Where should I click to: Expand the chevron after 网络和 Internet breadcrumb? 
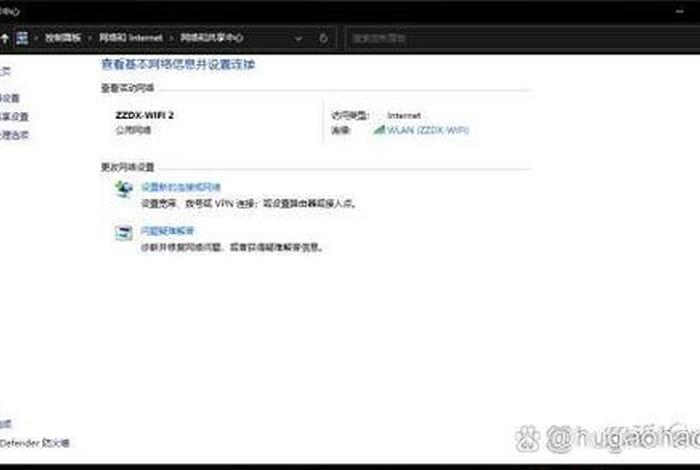coord(171,38)
